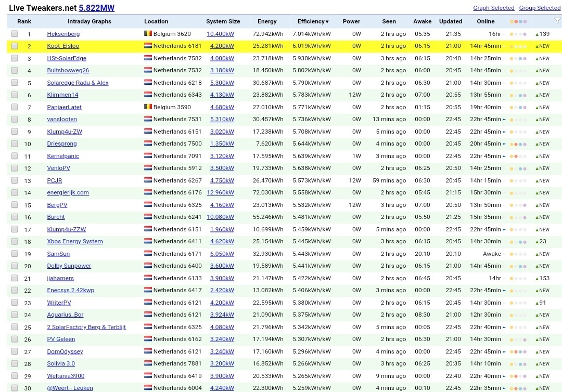Toggle the selection checkbox for SamSun

tap(14, 253)
